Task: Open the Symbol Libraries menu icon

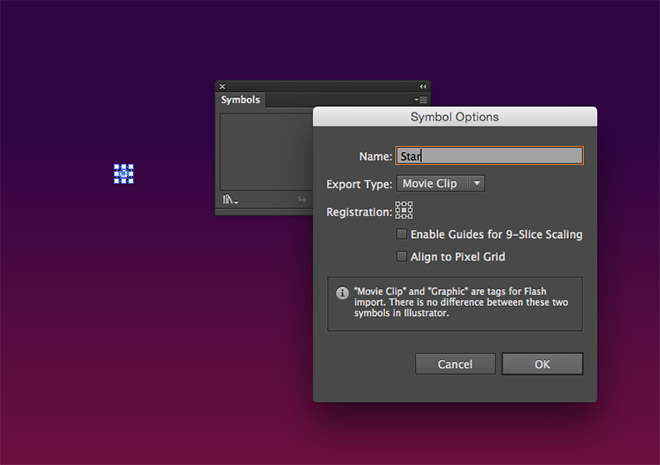Action: 230,199
